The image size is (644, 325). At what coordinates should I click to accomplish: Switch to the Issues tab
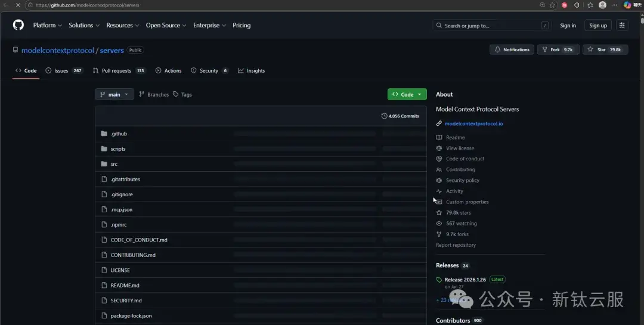(64, 71)
